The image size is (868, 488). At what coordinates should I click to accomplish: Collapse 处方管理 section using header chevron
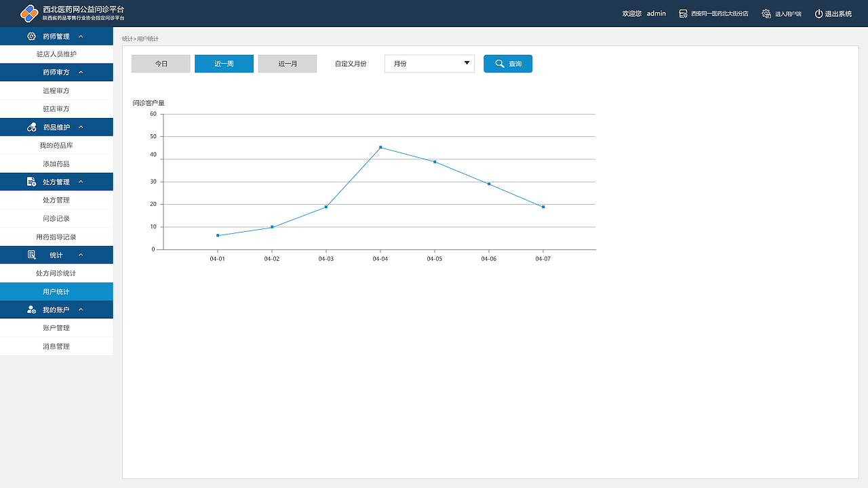81,182
